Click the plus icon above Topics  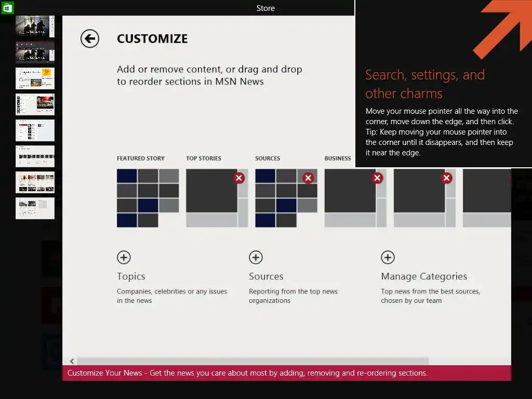coord(124,257)
